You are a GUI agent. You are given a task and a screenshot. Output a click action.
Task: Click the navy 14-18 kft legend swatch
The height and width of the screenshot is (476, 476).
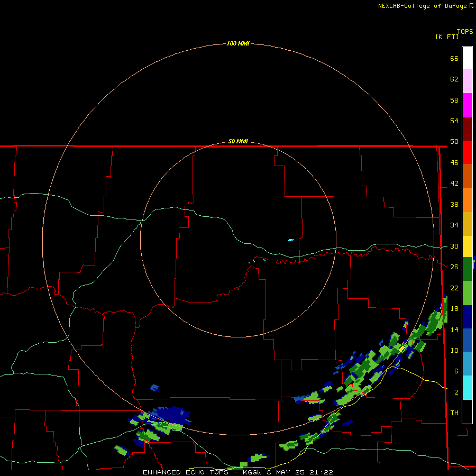[467, 317]
